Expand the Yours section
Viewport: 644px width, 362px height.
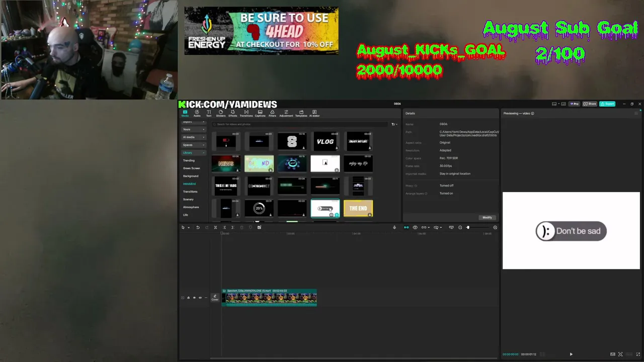(193, 129)
